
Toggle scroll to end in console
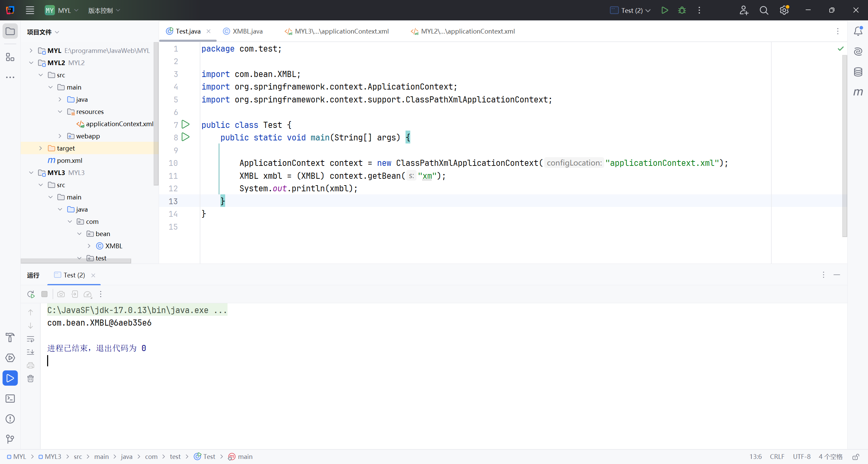(x=31, y=352)
